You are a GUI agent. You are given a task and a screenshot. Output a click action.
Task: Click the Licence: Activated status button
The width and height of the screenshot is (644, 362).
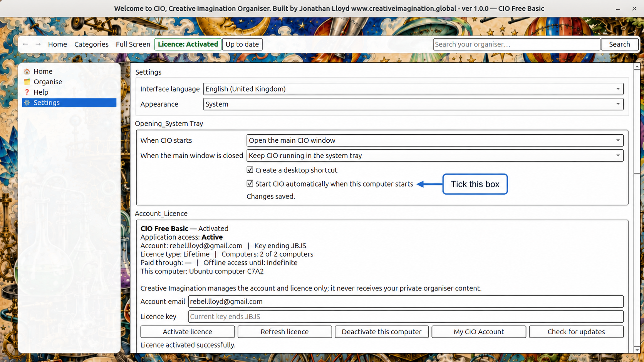point(188,44)
